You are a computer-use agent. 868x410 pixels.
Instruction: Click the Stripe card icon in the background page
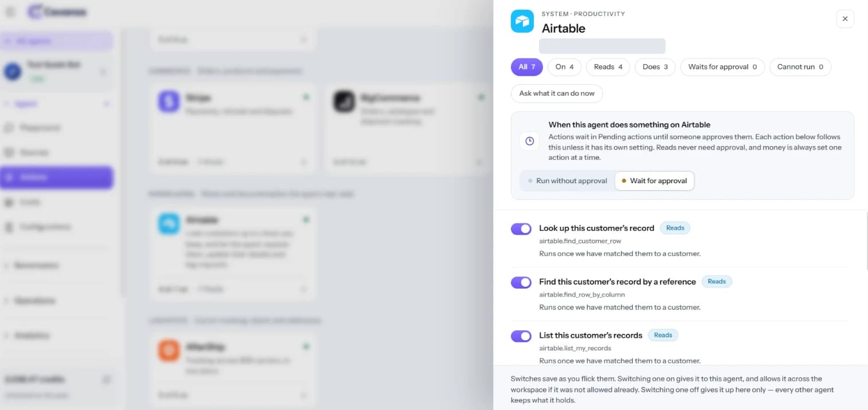coord(169,101)
